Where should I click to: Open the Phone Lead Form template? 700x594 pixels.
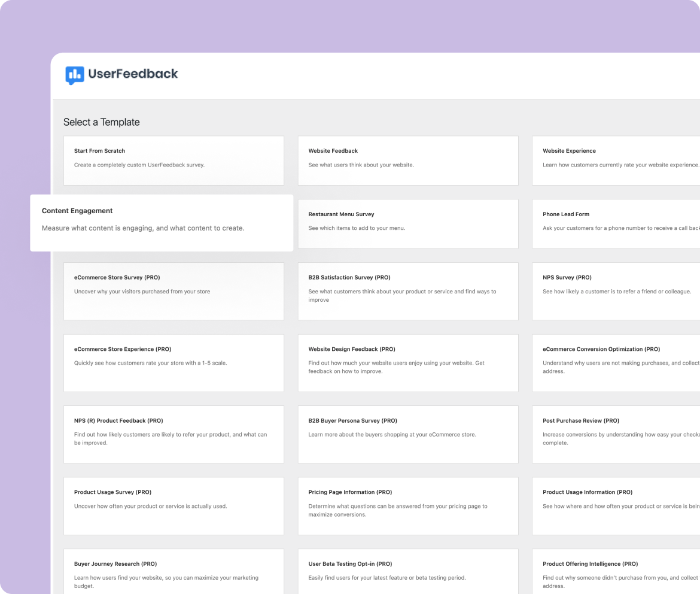tap(616, 223)
